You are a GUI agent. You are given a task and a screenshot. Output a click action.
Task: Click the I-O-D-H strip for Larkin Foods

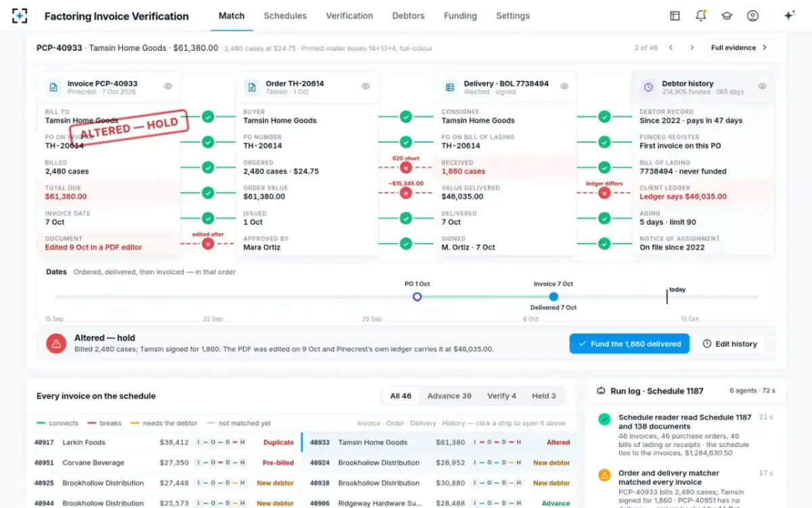221,442
